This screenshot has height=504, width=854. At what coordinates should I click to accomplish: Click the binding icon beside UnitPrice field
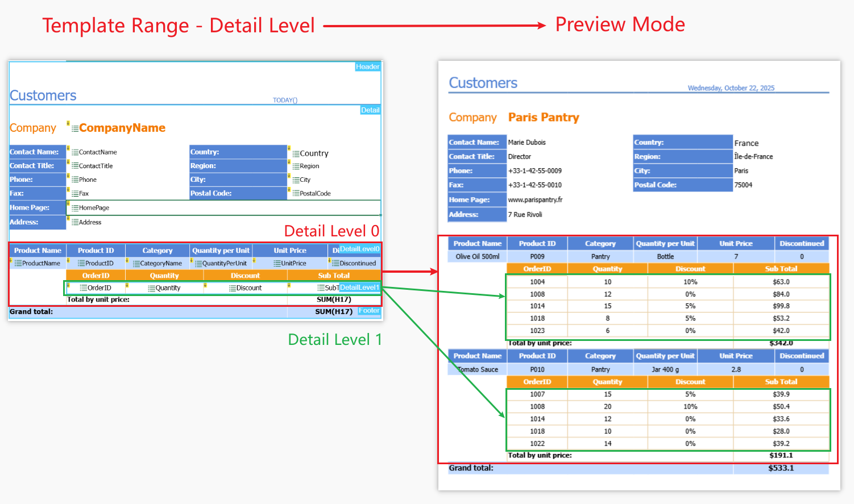pyautogui.click(x=277, y=264)
